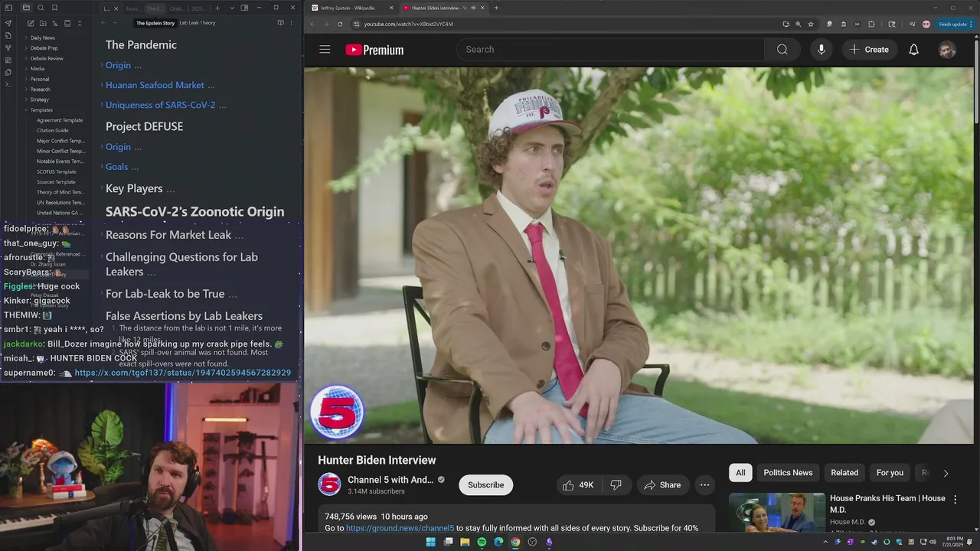The width and height of the screenshot is (980, 551).
Task: Open YouTube guide hamburger menu
Action: point(325,50)
